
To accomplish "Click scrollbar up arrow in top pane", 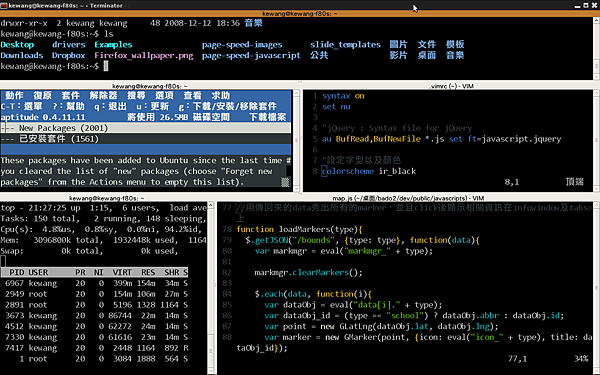I will pos(210,205).
